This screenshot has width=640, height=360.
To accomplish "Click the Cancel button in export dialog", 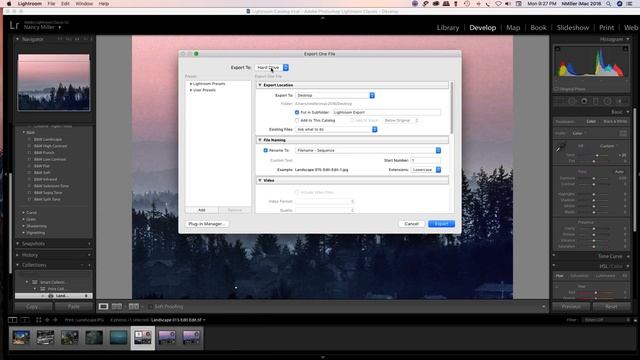I will (411, 224).
